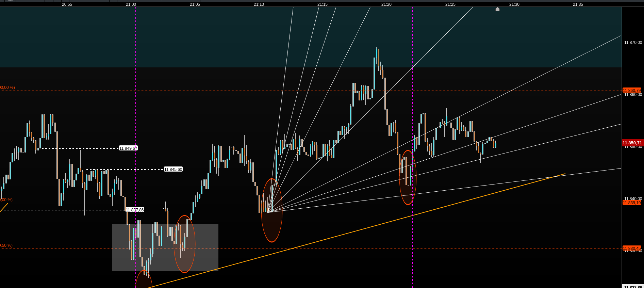The image size is (644, 288).
Task: Select the orange ellipse inside the grey rectangle
Action: tap(184, 244)
